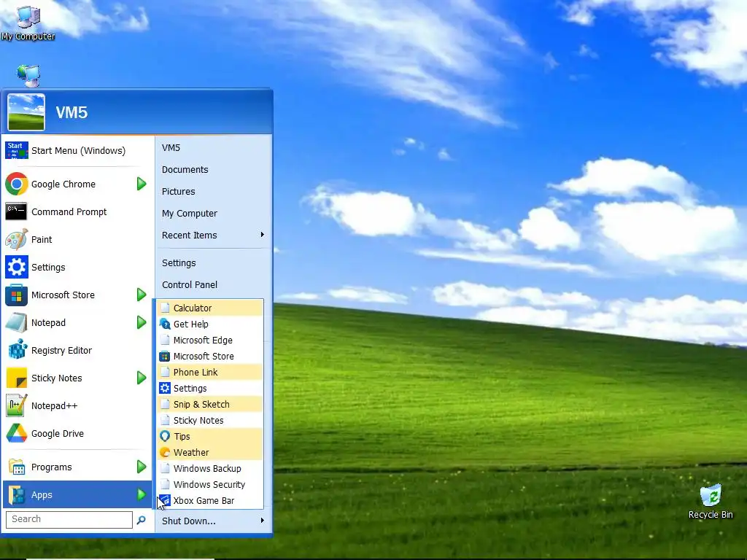Open the Sticky Notes icon in left column
747x560 pixels.
[17, 378]
